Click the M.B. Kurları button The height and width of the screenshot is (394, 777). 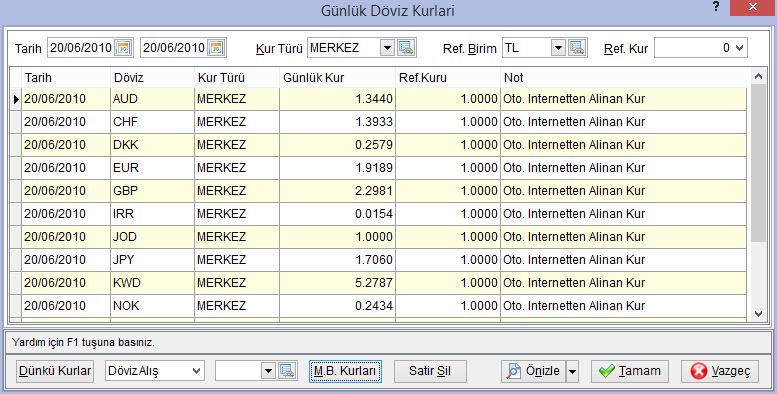[345, 371]
